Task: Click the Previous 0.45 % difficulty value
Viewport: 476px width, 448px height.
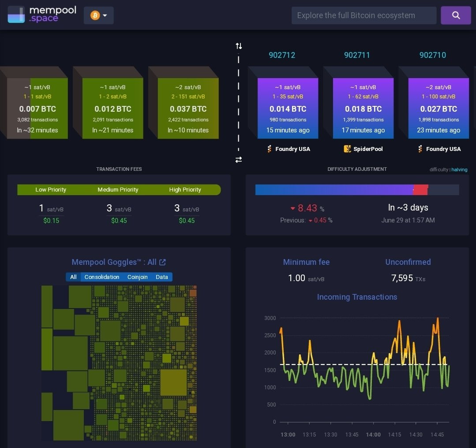Action: click(306, 220)
